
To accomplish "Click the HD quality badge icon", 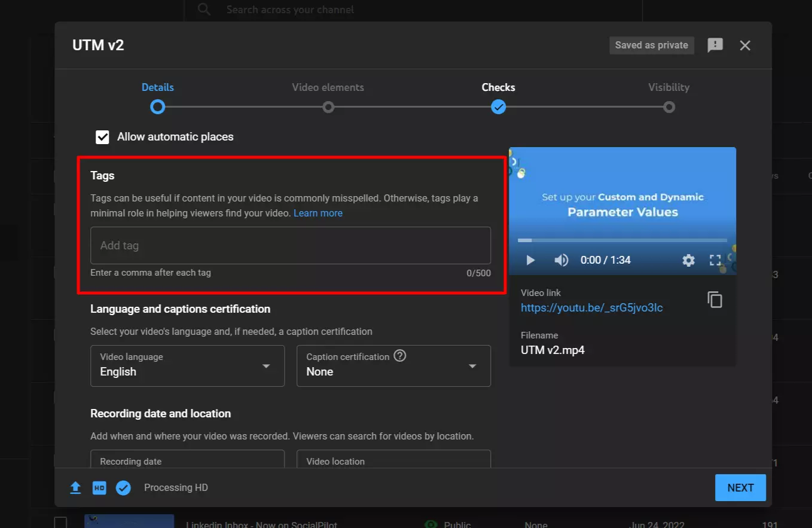I will pyautogui.click(x=99, y=487).
